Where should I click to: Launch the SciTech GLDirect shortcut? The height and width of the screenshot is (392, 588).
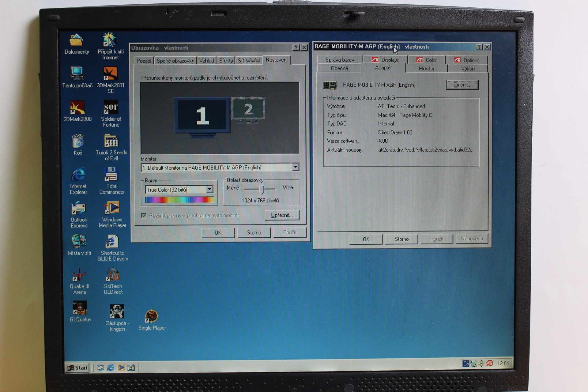113,281
